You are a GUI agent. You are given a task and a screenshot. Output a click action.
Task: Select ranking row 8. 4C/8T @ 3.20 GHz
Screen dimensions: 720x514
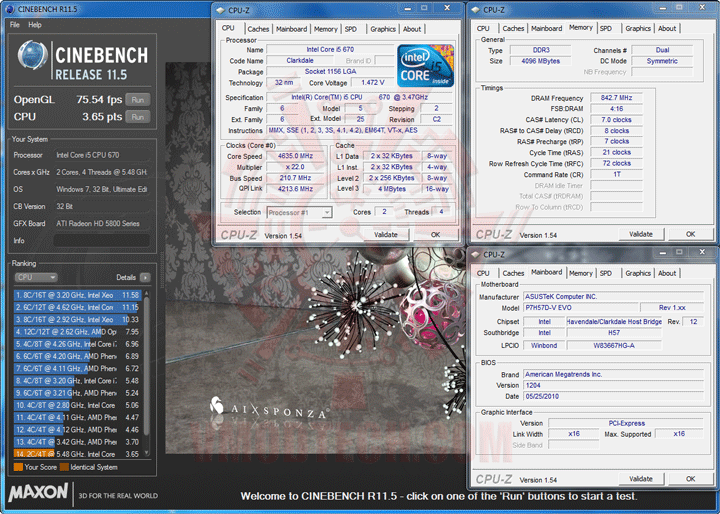pyautogui.click(x=77, y=381)
